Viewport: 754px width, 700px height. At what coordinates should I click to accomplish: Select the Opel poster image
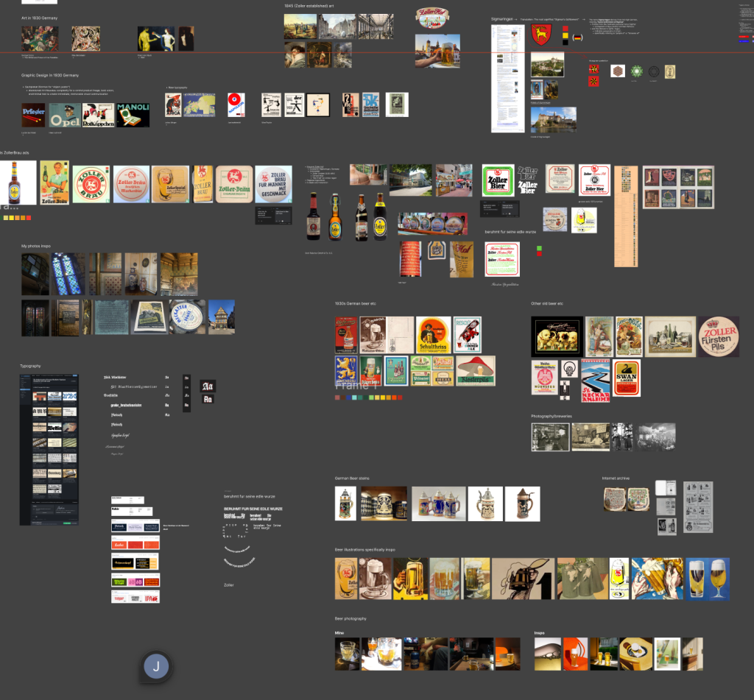pyautogui.click(x=65, y=115)
